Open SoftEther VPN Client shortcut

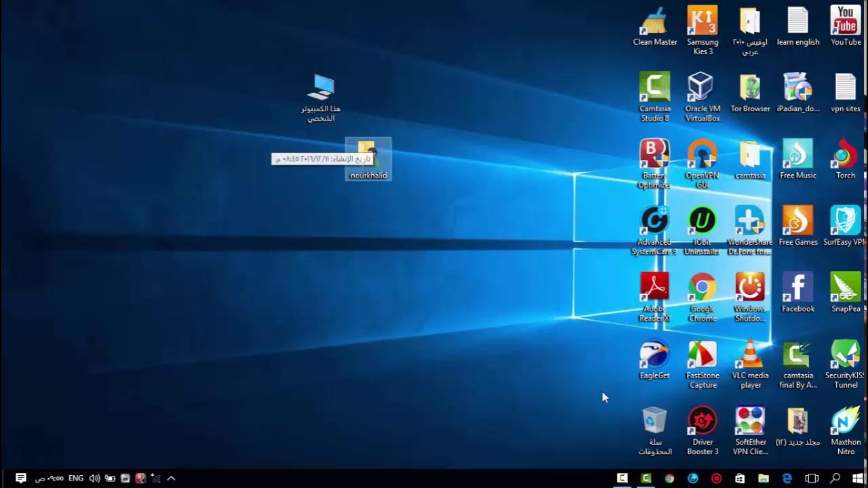point(750,430)
